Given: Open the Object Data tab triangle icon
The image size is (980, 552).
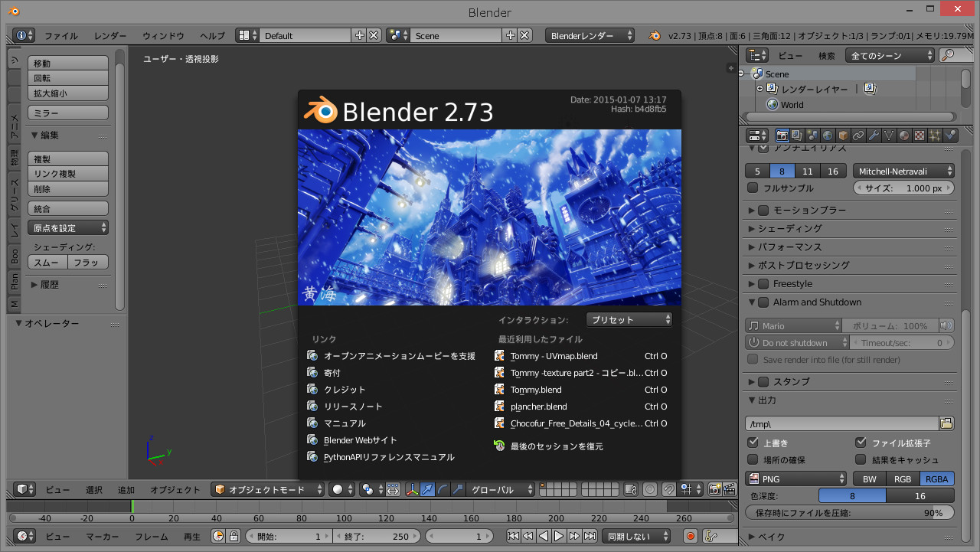Looking at the screenshot, I should click(889, 136).
